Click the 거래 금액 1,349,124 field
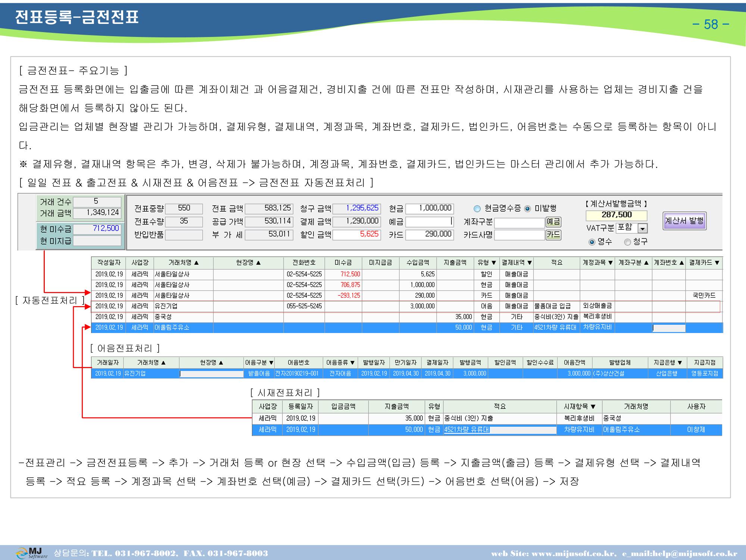This screenshot has height=560, width=746. [x=97, y=213]
